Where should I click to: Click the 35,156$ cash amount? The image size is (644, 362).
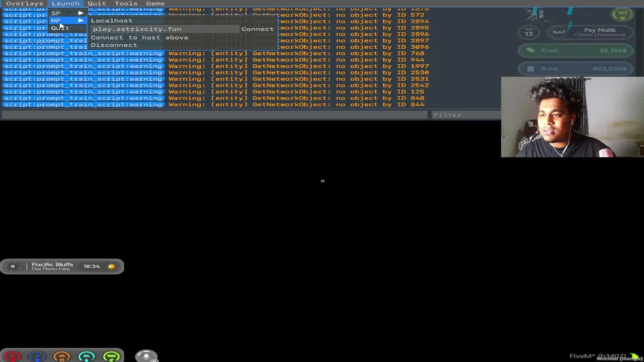click(613, 50)
